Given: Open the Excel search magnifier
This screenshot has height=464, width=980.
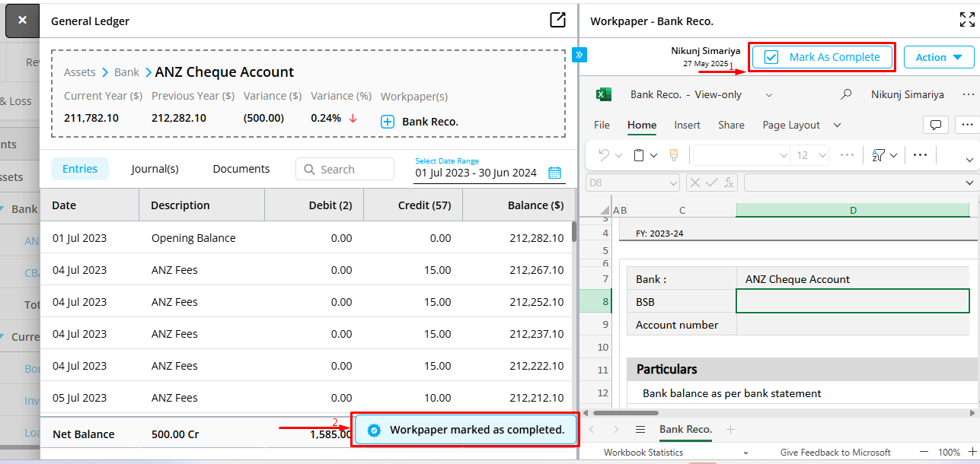Looking at the screenshot, I should coord(846,94).
